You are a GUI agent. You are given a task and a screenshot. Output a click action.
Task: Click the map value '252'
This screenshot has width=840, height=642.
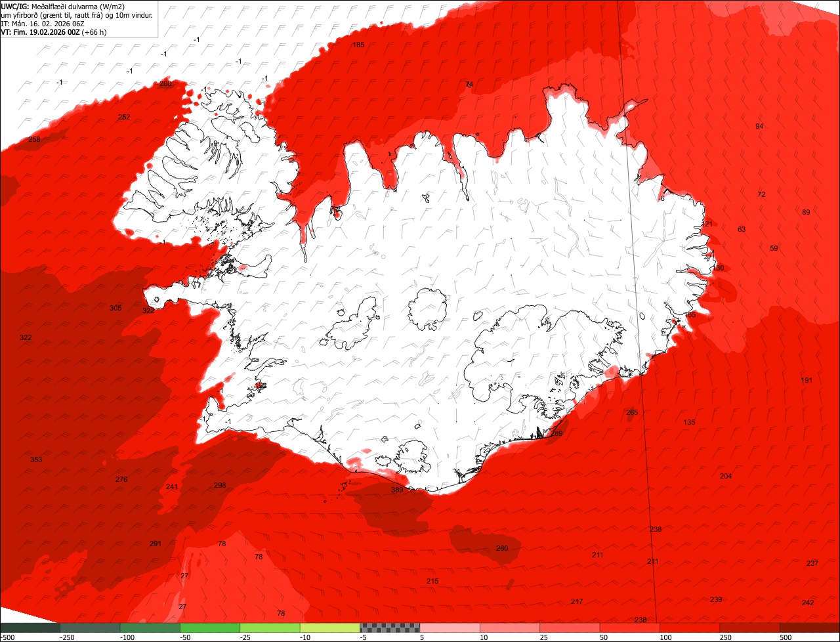(x=124, y=117)
